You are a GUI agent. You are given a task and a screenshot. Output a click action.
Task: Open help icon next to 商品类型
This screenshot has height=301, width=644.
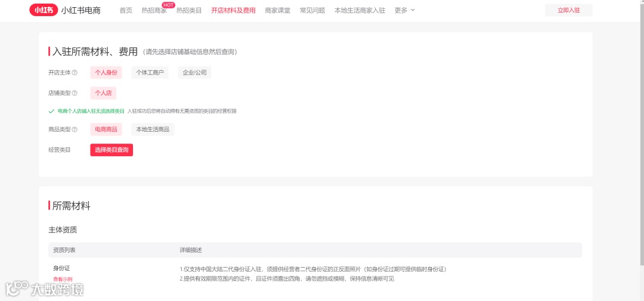(x=75, y=129)
